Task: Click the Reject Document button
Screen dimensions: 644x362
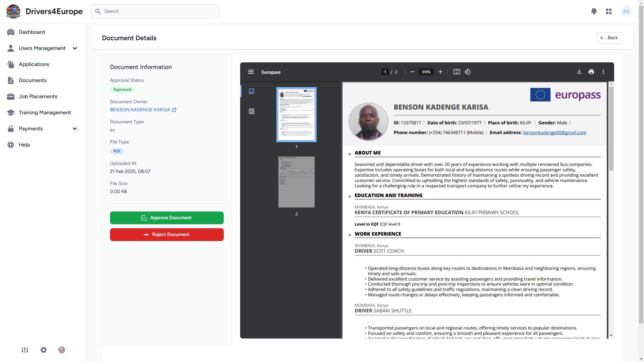Action: (167, 235)
